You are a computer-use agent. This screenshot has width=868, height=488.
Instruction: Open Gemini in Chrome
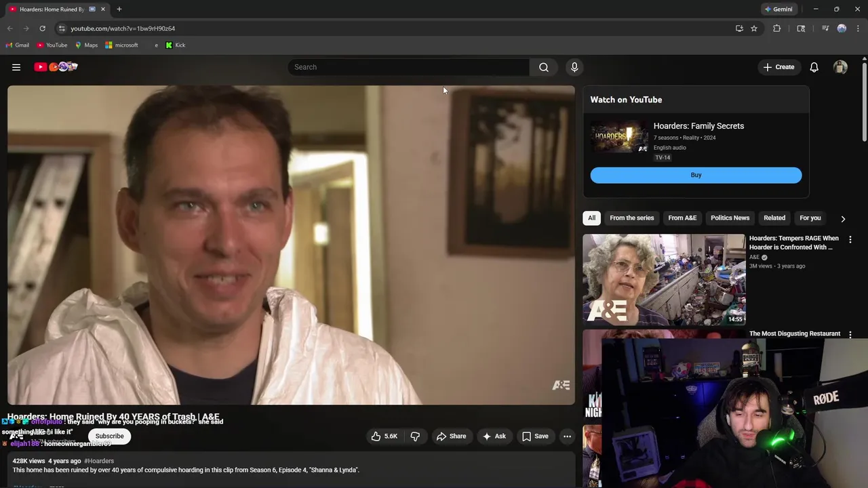(x=778, y=9)
